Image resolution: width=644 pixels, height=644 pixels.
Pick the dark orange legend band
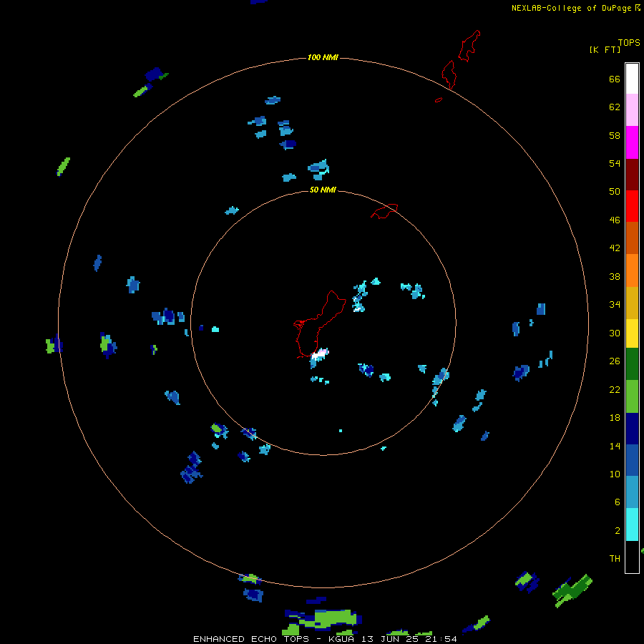coord(632,238)
